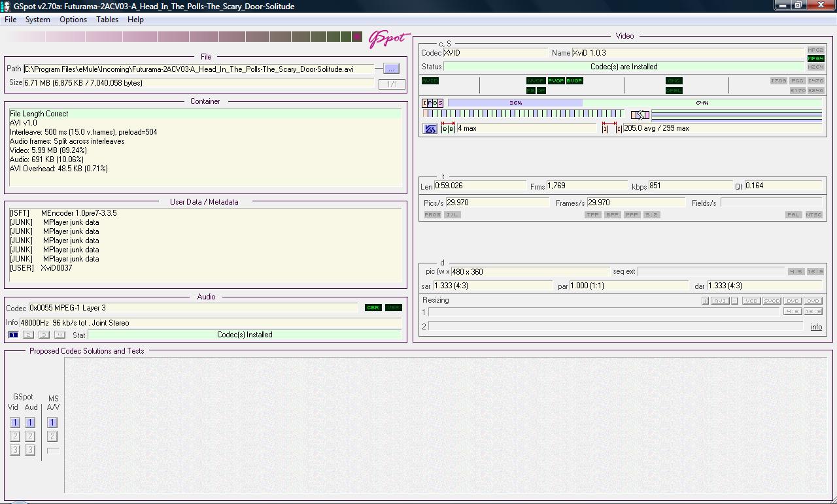The height and width of the screenshot is (504, 837).
Task: Click the GMC indicator badge
Action: click(x=674, y=80)
